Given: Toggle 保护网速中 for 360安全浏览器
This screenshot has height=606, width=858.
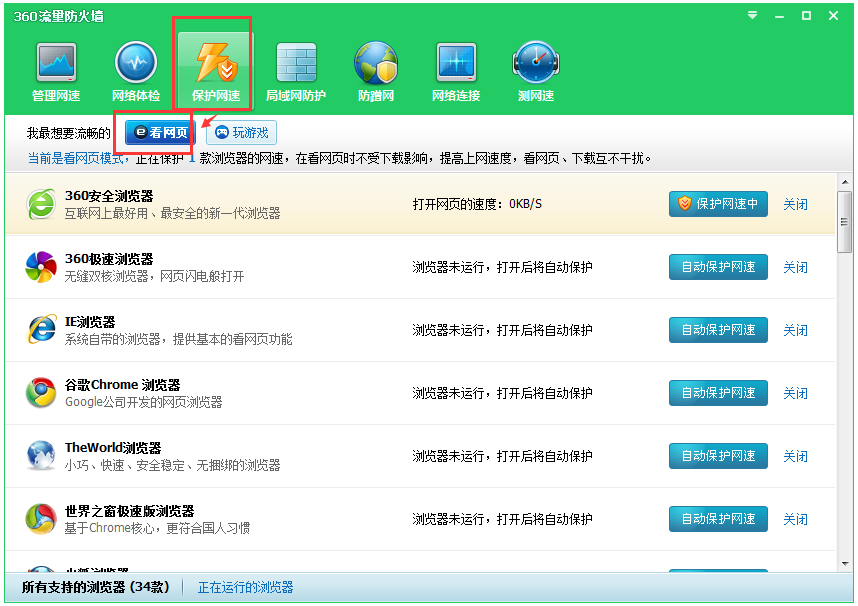Looking at the screenshot, I should (x=718, y=204).
